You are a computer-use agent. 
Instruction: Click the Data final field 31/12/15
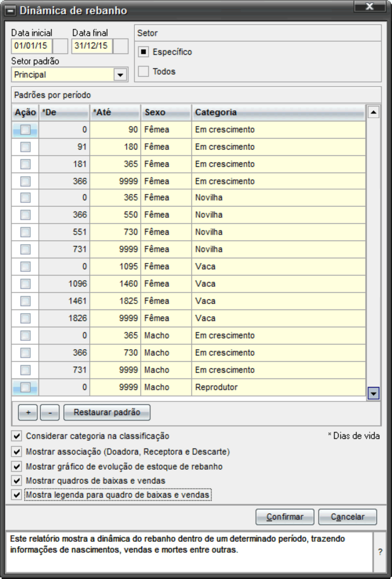92,46
